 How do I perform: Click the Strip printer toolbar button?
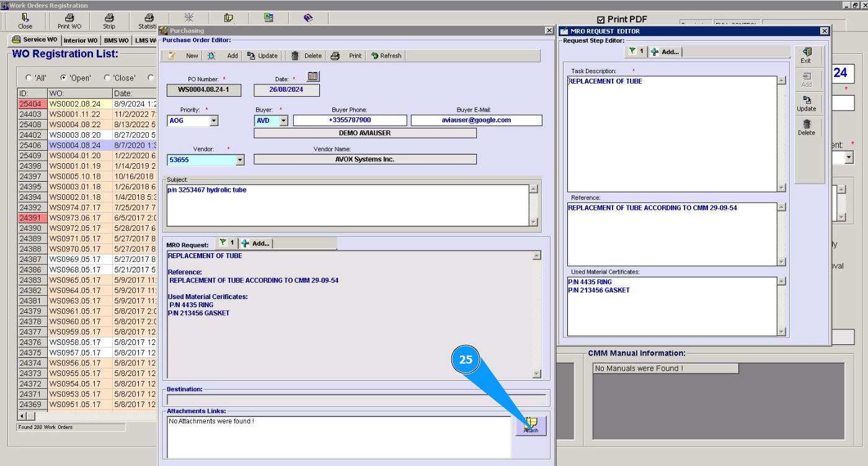pos(109,21)
